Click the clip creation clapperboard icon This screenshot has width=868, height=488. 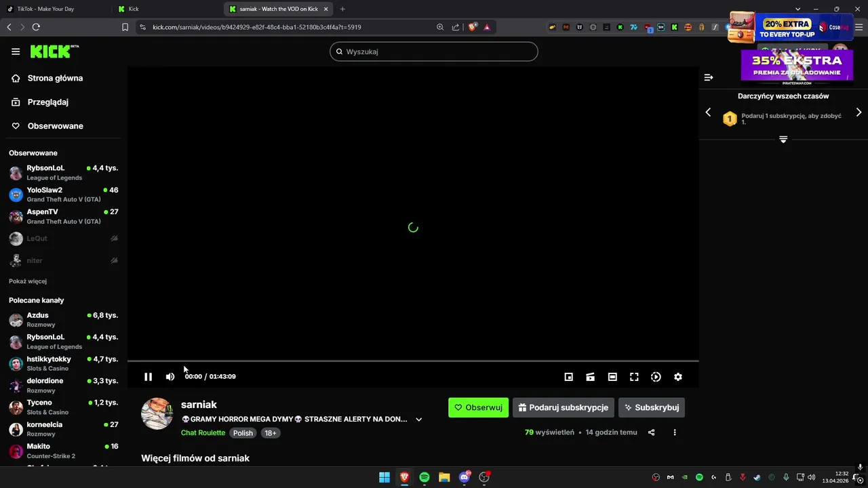(x=591, y=377)
